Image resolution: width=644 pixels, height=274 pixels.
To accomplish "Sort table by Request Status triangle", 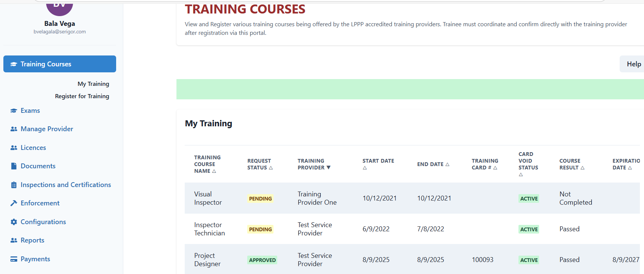I will click(271, 168).
